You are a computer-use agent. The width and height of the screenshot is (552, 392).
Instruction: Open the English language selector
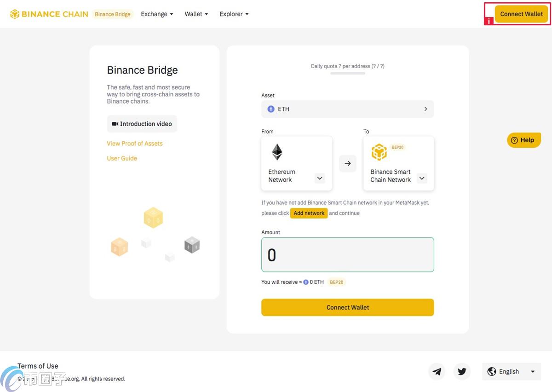click(512, 371)
